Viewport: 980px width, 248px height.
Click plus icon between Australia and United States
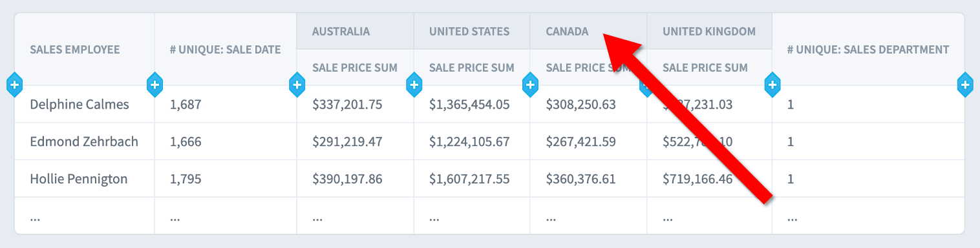[x=414, y=85]
